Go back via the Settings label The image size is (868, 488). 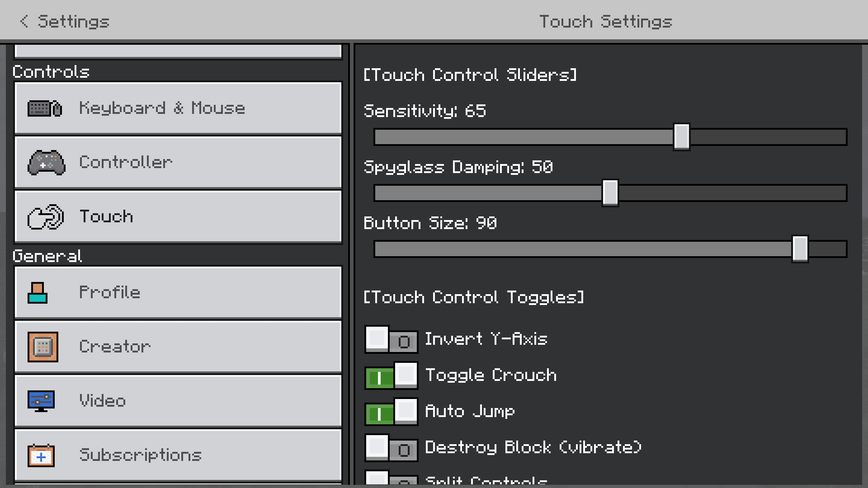pos(73,22)
